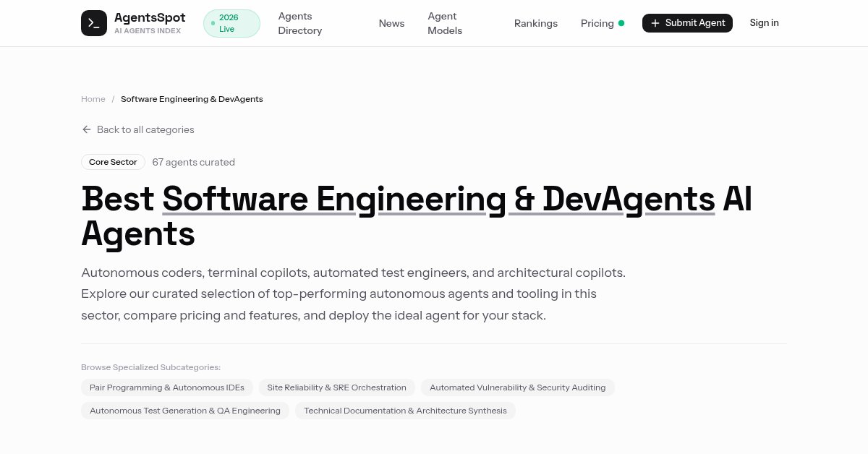Click the left arrow icon before Back to all categories
868x454 pixels.
pos(87,129)
